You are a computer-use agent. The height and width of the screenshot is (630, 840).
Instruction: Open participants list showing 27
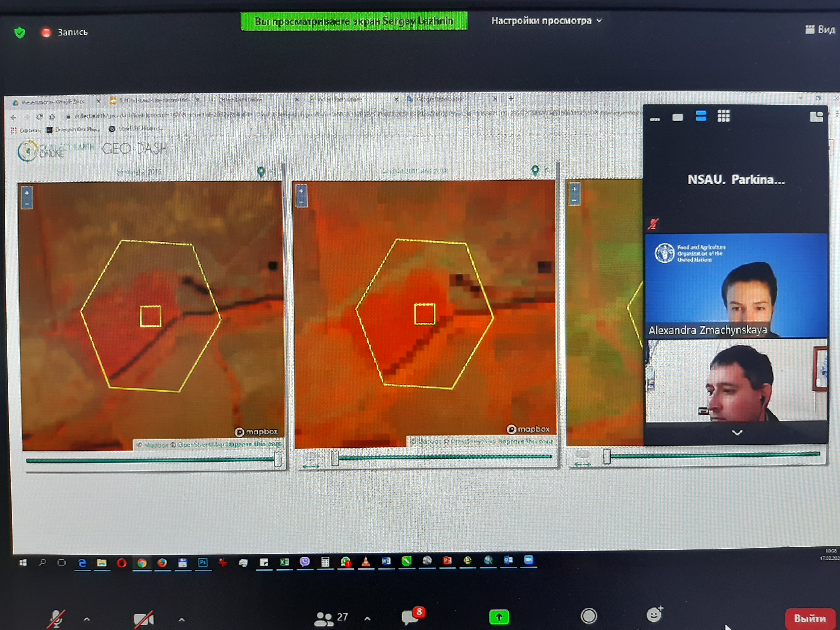pyautogui.click(x=331, y=618)
